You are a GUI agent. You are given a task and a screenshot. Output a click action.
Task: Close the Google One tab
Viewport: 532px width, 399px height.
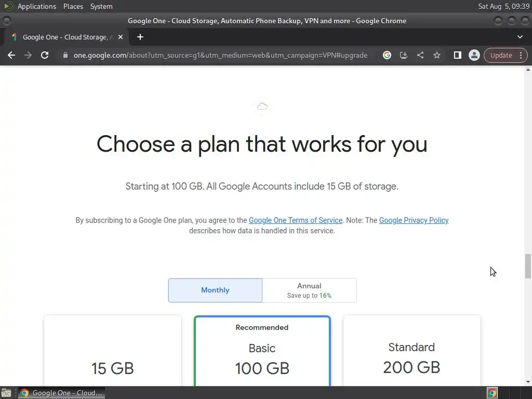[121, 37]
